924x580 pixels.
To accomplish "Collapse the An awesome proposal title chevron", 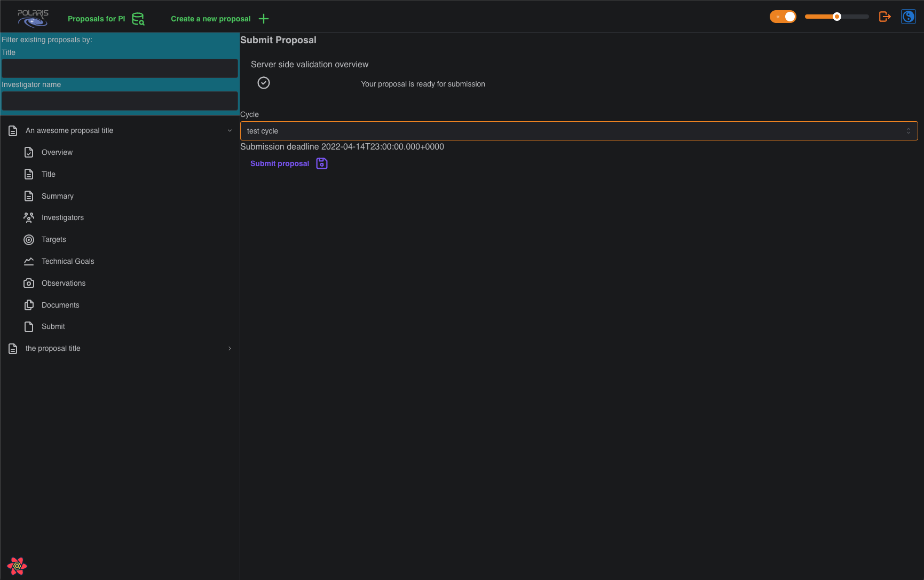I will click(x=230, y=130).
